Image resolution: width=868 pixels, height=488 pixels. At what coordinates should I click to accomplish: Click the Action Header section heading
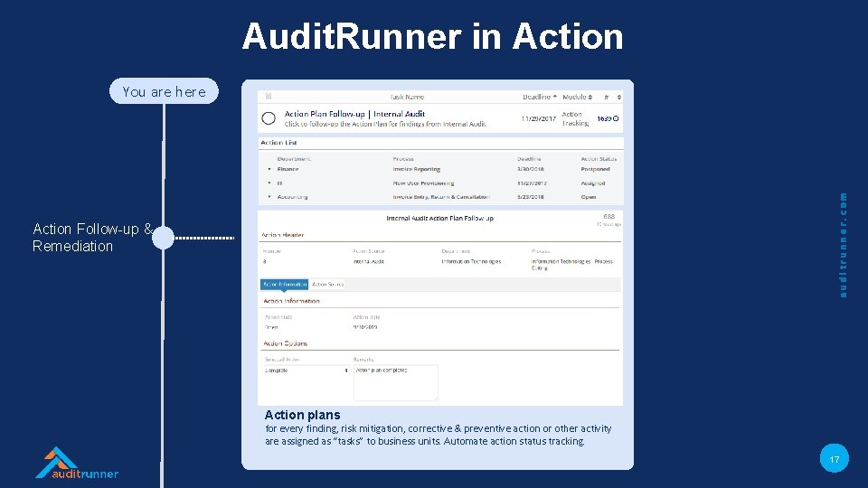tap(283, 235)
